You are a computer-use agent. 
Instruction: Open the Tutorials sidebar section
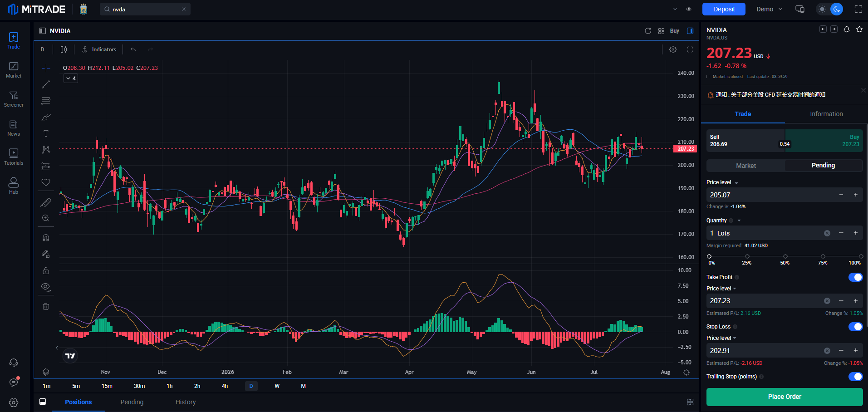[14, 157]
